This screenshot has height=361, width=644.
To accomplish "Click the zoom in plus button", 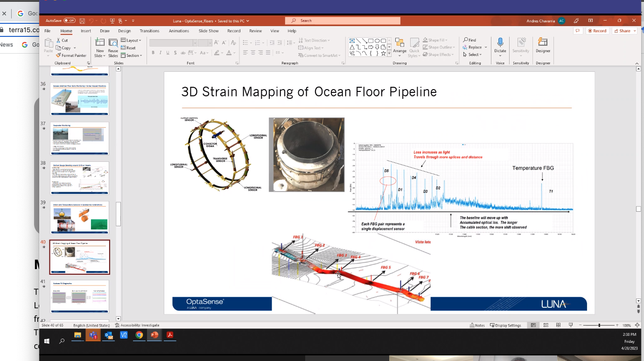I will [618, 325].
